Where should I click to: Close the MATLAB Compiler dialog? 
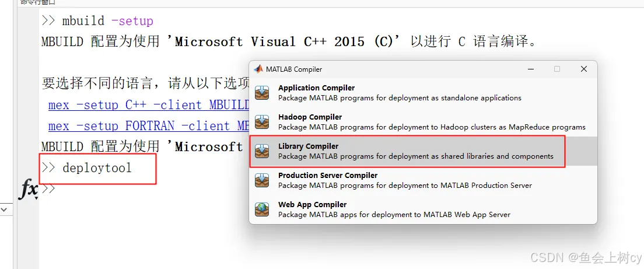point(583,69)
